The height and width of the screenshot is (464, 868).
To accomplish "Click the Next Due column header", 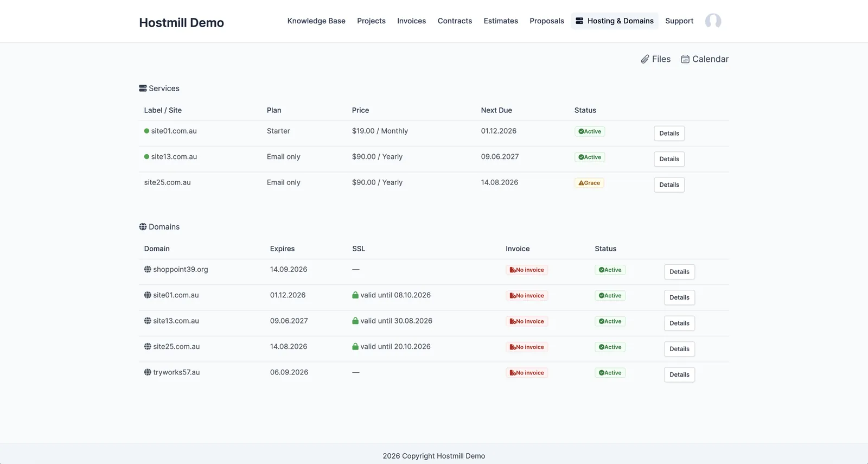I will click(x=496, y=110).
